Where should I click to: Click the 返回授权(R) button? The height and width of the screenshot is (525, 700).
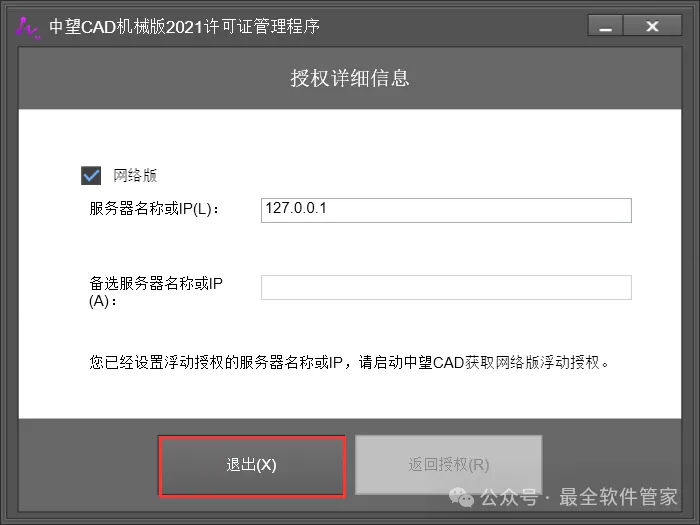pyautogui.click(x=449, y=465)
